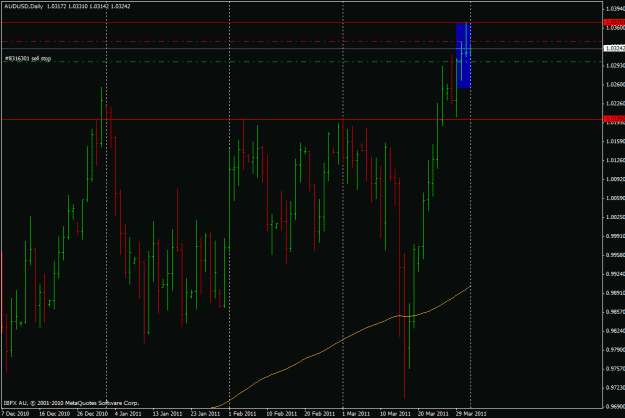Click the AUDUSD,Daily chart title text
Image resolution: width=625 pixels, height=418 pixels.
click(24, 6)
